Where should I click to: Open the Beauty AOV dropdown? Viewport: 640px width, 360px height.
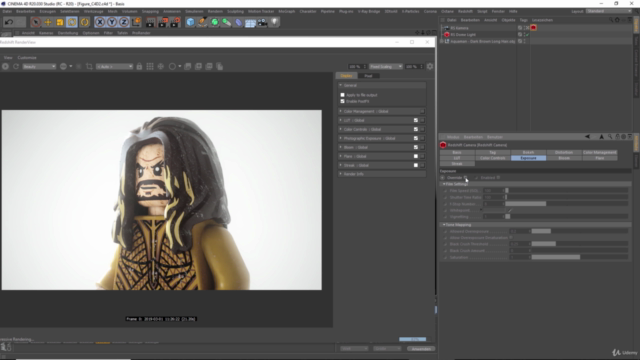(39, 66)
